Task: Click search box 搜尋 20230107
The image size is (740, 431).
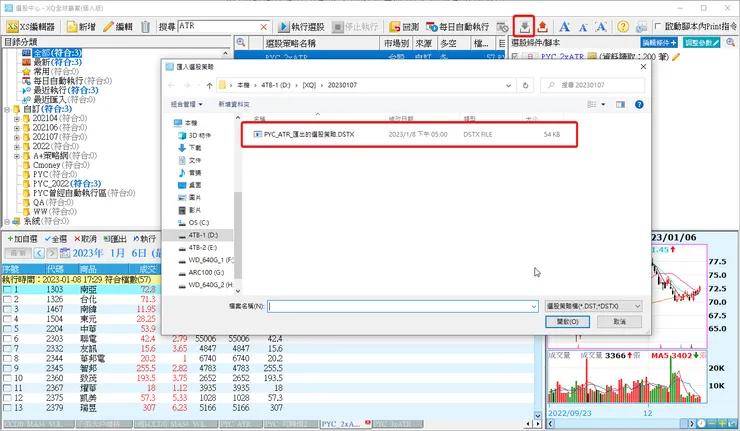Action: tap(592, 85)
